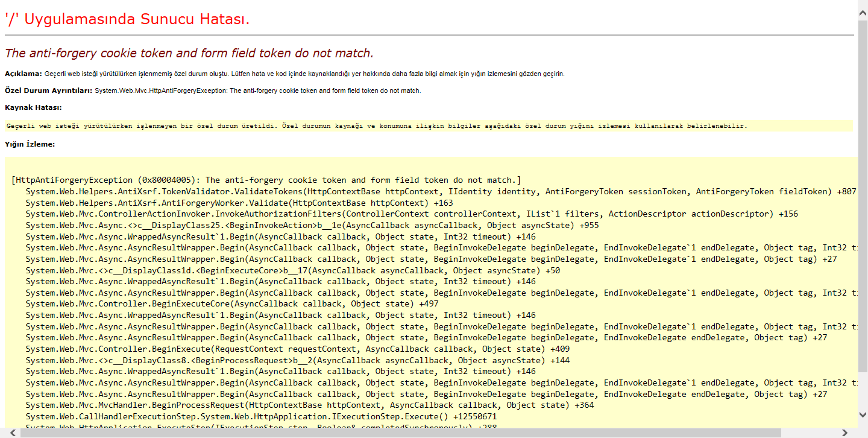868x438 pixels.
Task: Click the "Controller.BeginExecute" +409 stack line
Action: point(298,349)
